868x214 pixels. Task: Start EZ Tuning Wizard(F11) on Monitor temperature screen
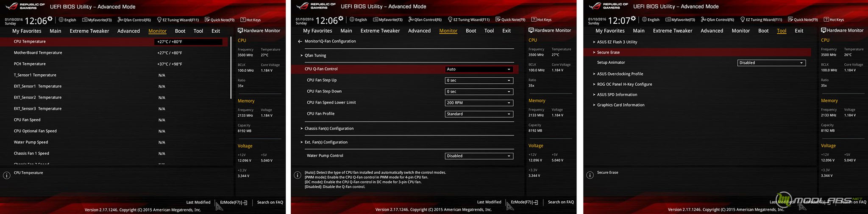coord(178,20)
